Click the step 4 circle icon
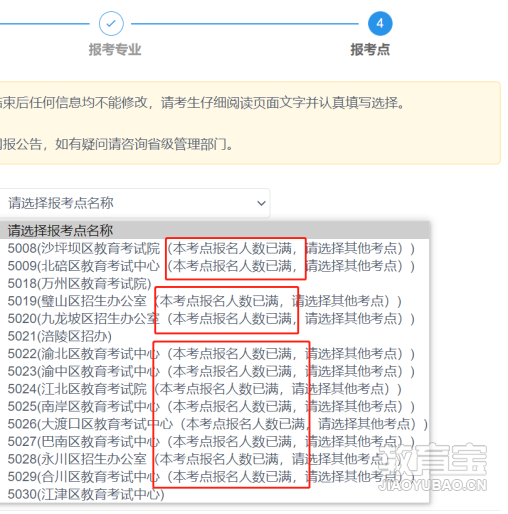The width and height of the screenshot is (508, 514). pyautogui.click(x=380, y=24)
